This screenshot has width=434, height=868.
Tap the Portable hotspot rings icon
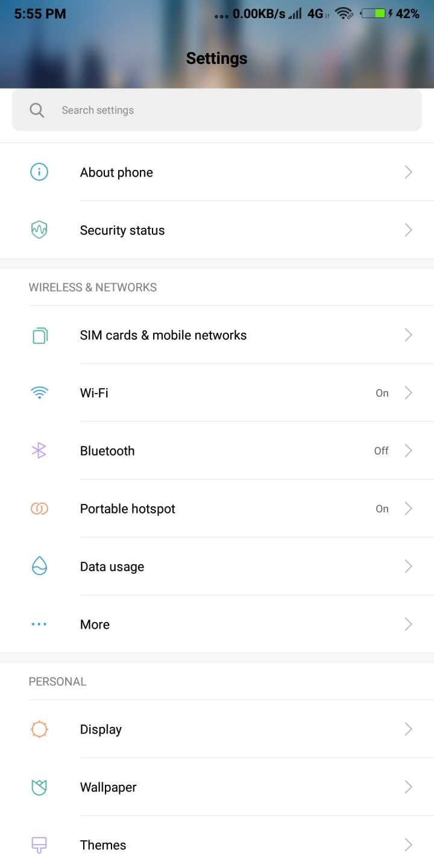click(39, 509)
